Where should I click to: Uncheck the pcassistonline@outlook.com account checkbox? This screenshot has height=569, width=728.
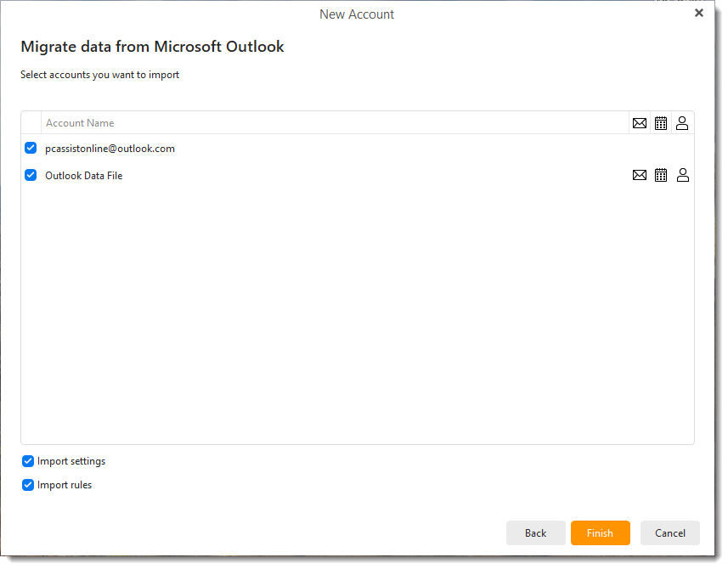pos(31,149)
